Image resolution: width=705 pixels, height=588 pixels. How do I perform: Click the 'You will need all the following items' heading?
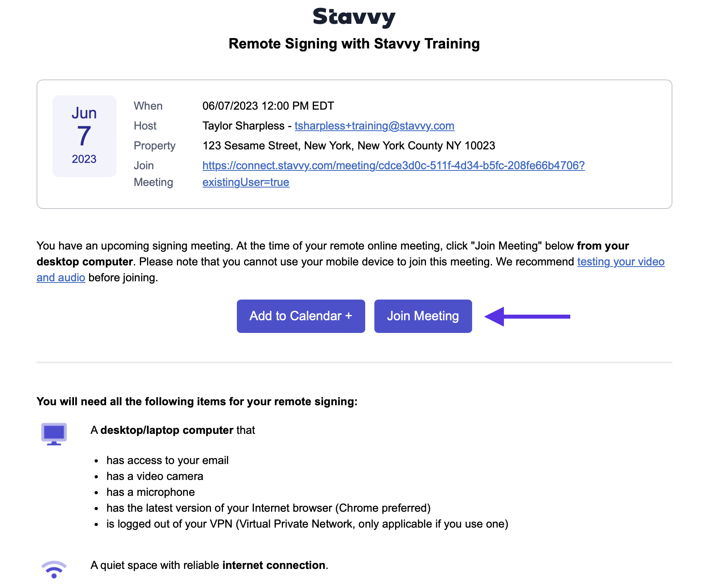click(x=197, y=402)
